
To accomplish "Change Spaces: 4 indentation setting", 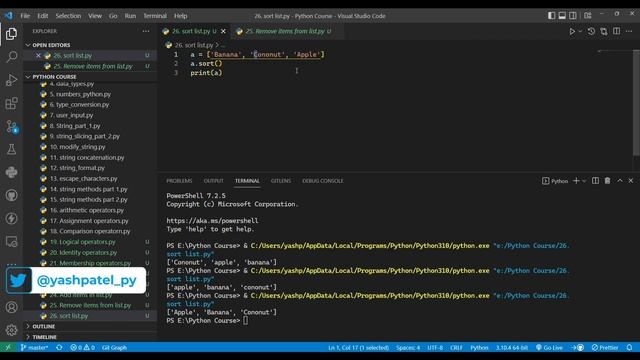I will 408,348.
